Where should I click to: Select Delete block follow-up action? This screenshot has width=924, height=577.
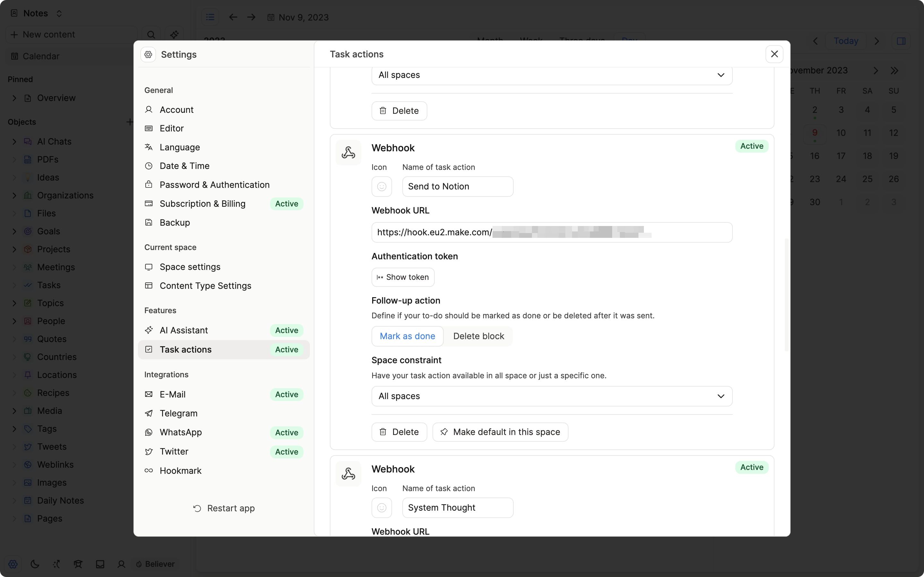click(x=478, y=336)
